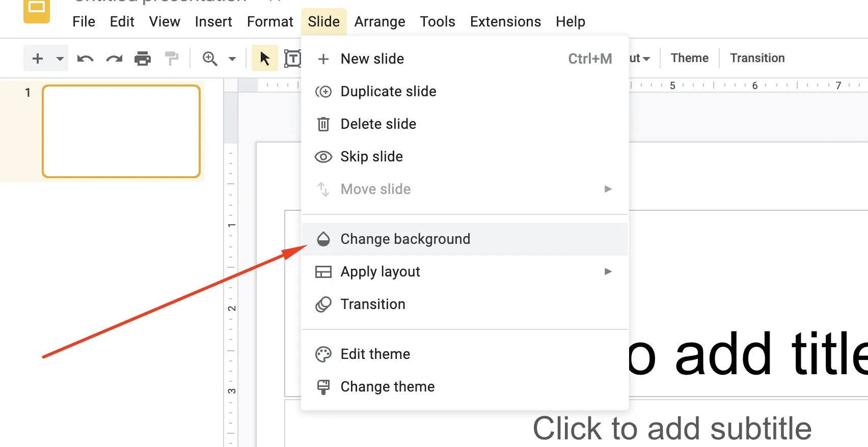Choose the text box tool
The image size is (868, 447).
point(292,59)
